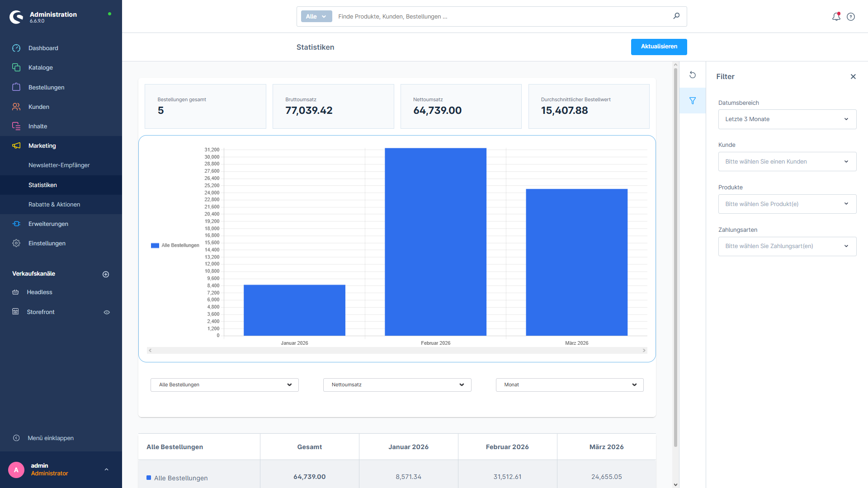Click the Einstellungen gear icon
Screen dimensions: 868x488
click(x=16, y=244)
